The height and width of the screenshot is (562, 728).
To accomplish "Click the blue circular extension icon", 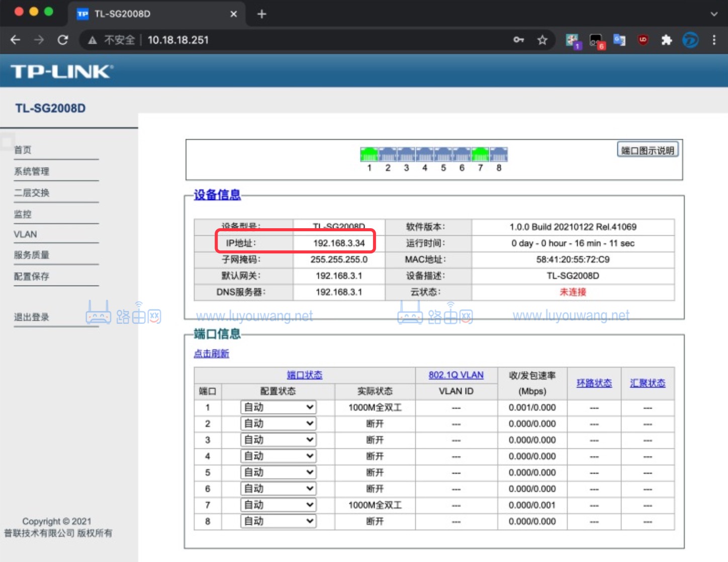I will [x=690, y=40].
